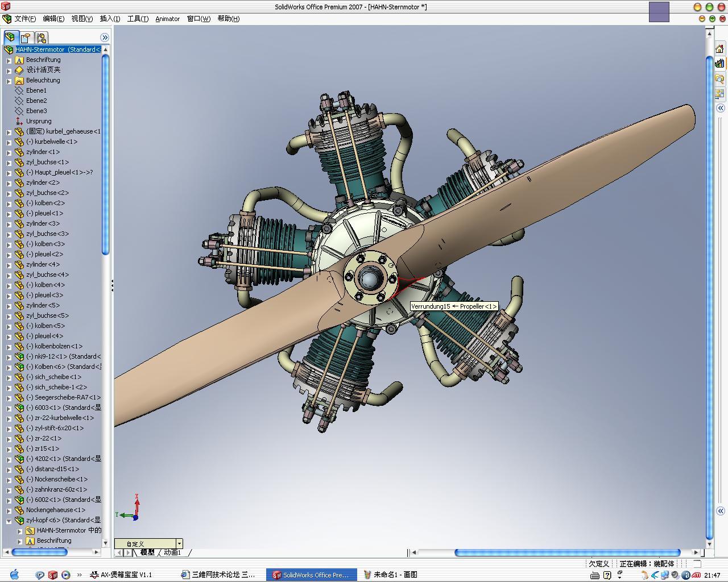Click the Beschriftung annotations folder icon
This screenshot has height=582, width=728.
click(x=19, y=60)
